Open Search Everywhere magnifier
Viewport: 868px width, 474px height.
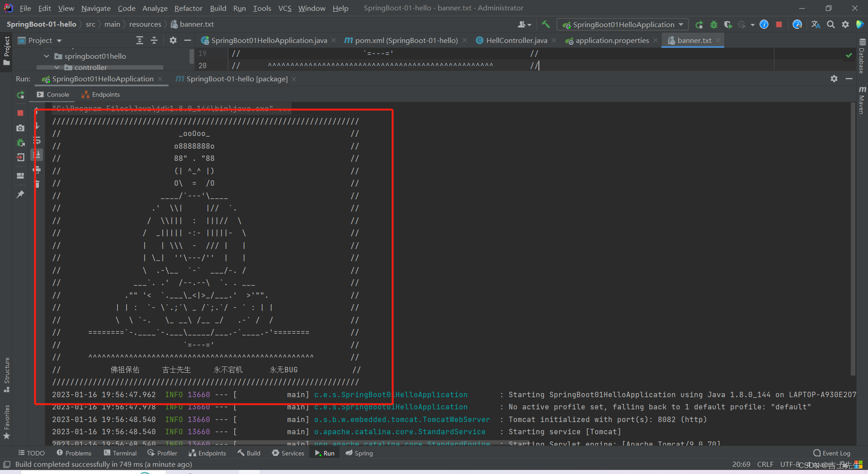pyautogui.click(x=830, y=24)
